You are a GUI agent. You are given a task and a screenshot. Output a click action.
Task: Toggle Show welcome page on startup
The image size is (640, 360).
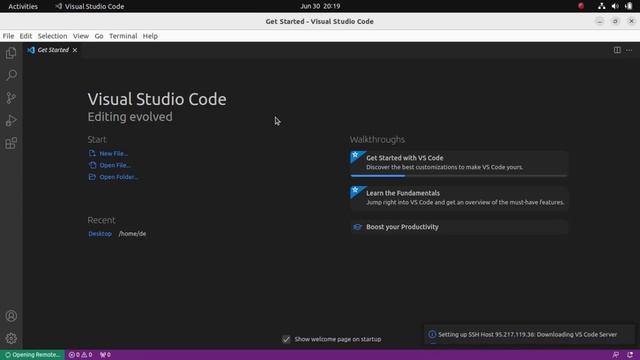[286, 339]
